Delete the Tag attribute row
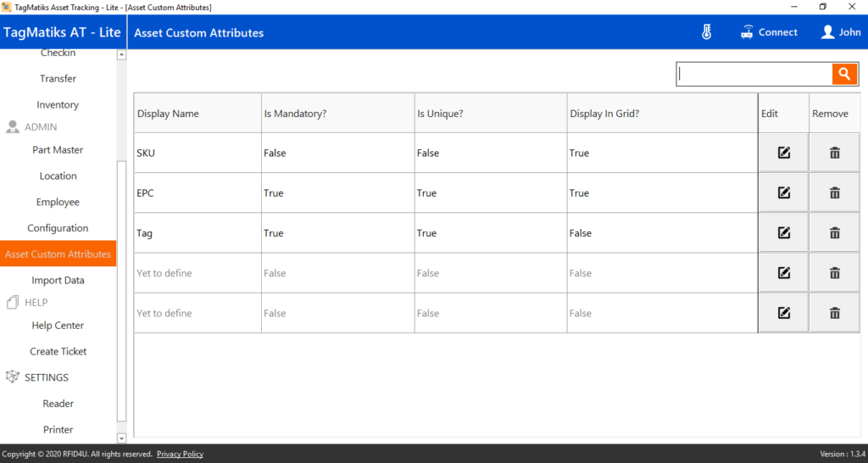Viewport: 868px width, 463px height. [834, 233]
